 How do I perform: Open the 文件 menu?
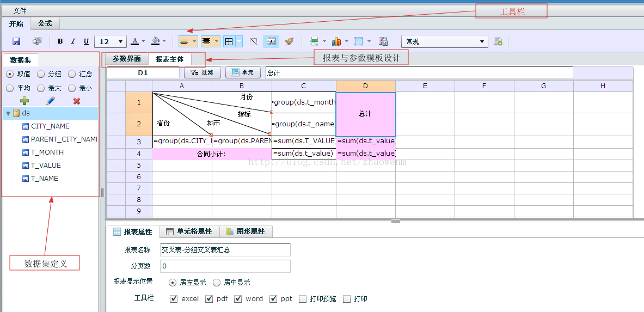[20, 11]
